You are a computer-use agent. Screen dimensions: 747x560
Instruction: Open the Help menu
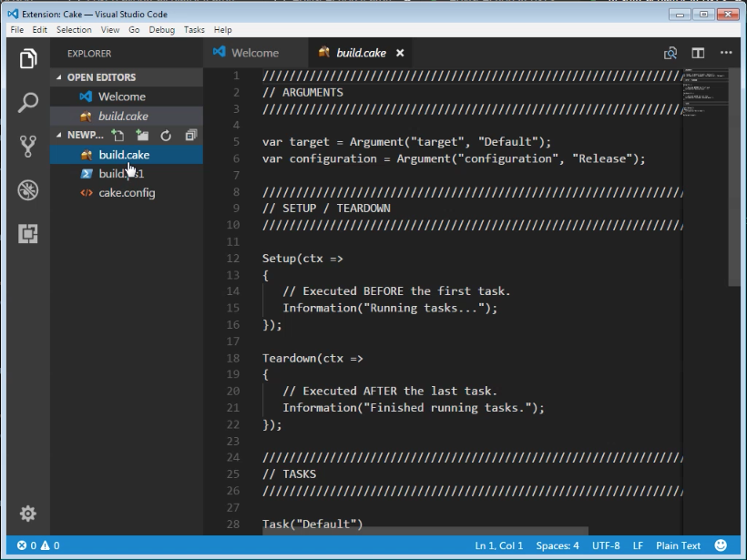click(x=223, y=29)
